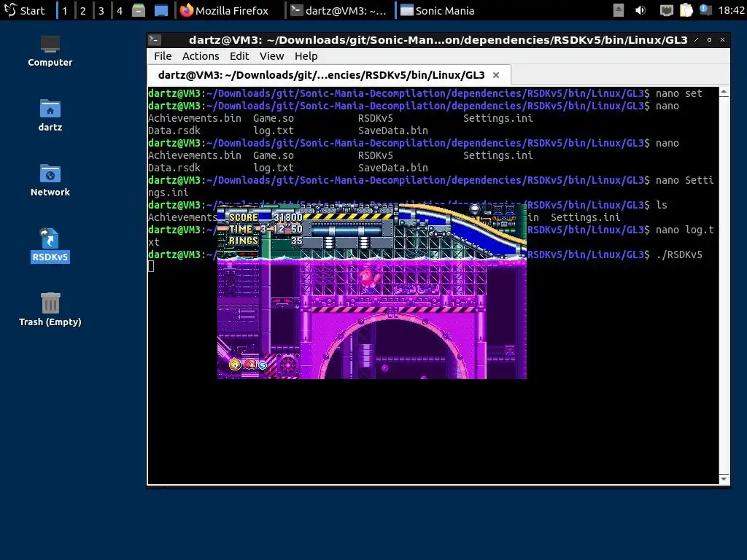
Task: Click the first SaveData.bin listing entry
Action: click(x=393, y=131)
